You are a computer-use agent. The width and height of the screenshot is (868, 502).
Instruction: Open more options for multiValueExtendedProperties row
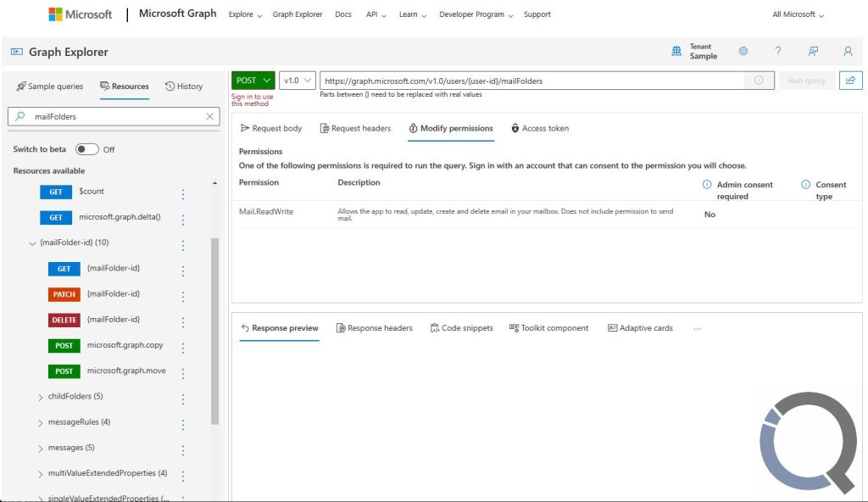[183, 476]
